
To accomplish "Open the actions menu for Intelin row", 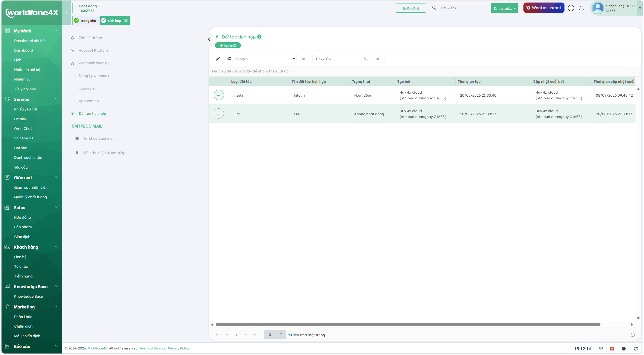I will pos(219,95).
